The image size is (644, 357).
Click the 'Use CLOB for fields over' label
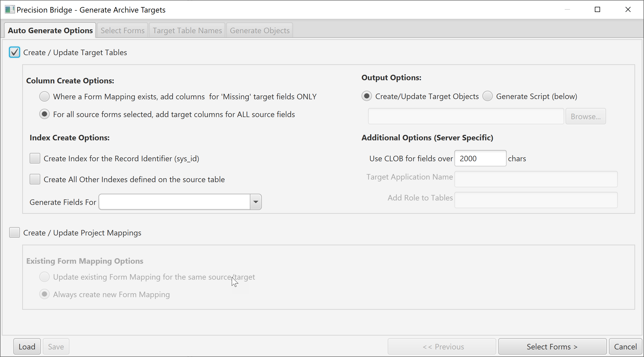click(x=411, y=159)
